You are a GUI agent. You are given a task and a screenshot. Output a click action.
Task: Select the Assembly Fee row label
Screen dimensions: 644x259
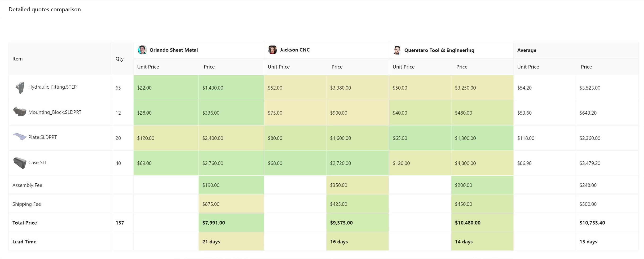click(x=27, y=185)
